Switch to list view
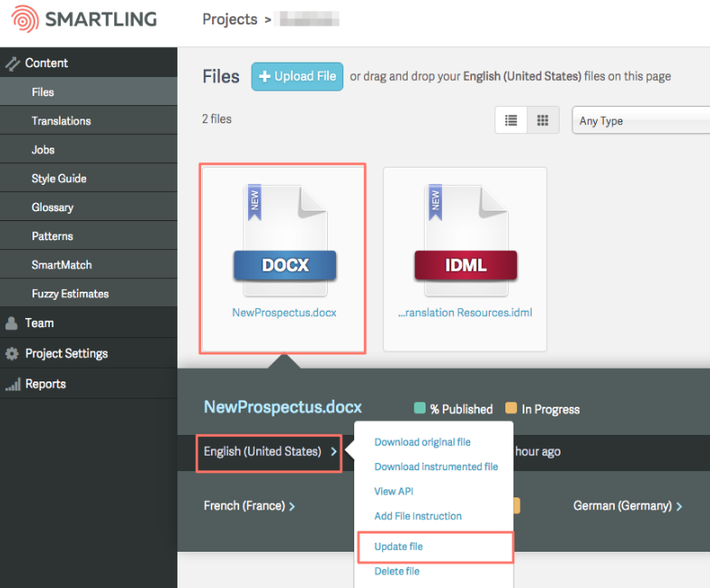 (x=511, y=120)
